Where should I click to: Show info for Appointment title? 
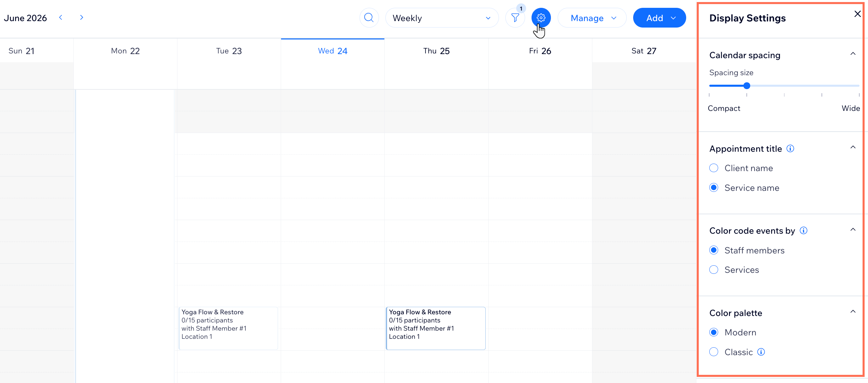[x=790, y=149]
